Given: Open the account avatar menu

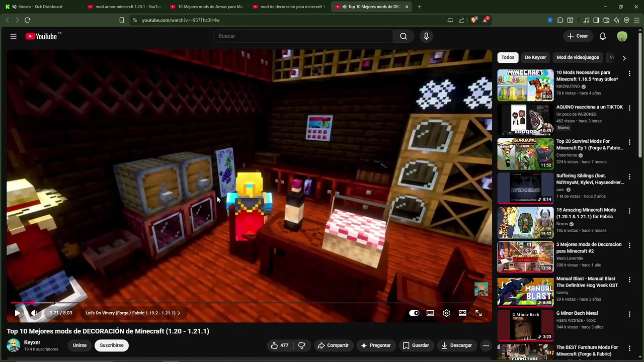Looking at the screenshot, I should (622, 36).
